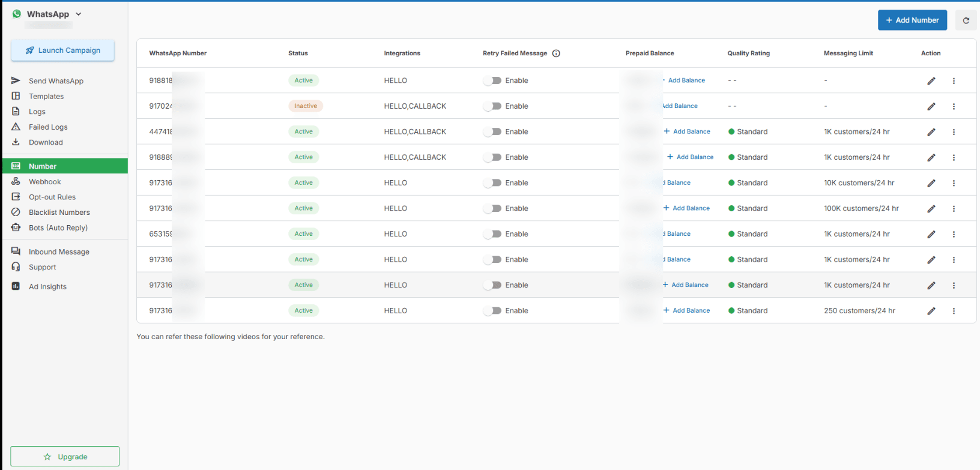
Task: Click the Active badge of number 918818
Action: point(303,80)
